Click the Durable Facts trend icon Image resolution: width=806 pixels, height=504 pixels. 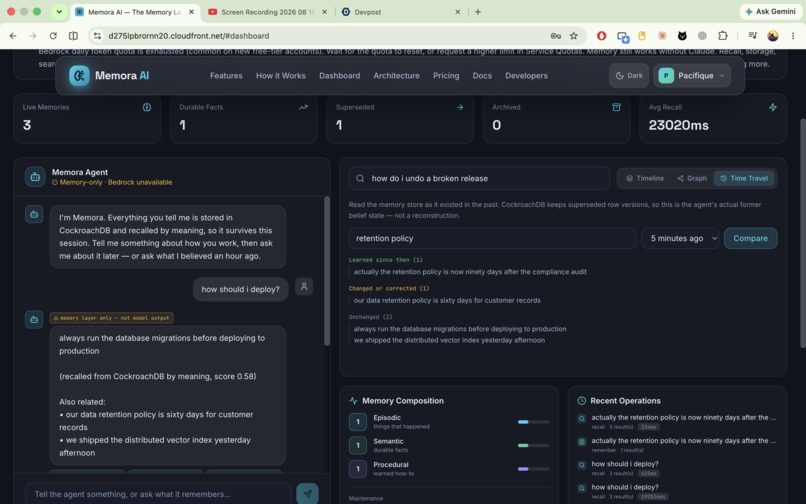pos(303,107)
